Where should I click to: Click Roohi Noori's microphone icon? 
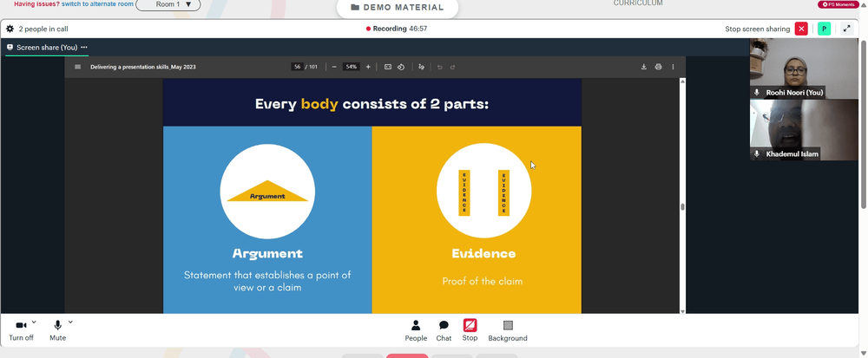tap(757, 93)
